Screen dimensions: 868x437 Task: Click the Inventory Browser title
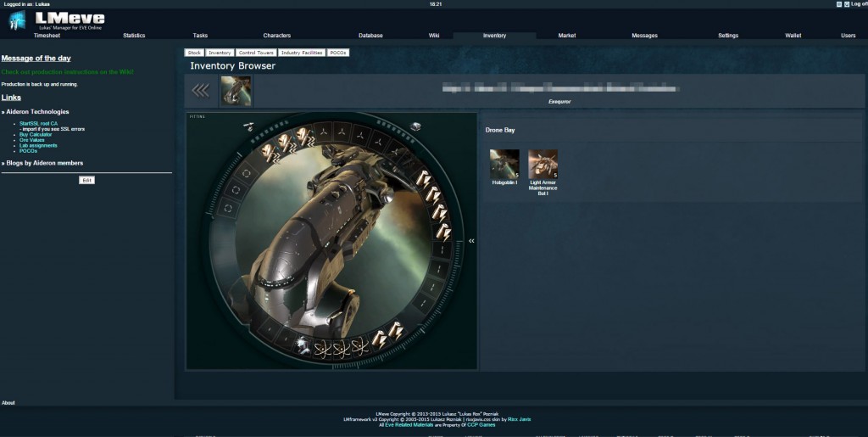(x=232, y=66)
